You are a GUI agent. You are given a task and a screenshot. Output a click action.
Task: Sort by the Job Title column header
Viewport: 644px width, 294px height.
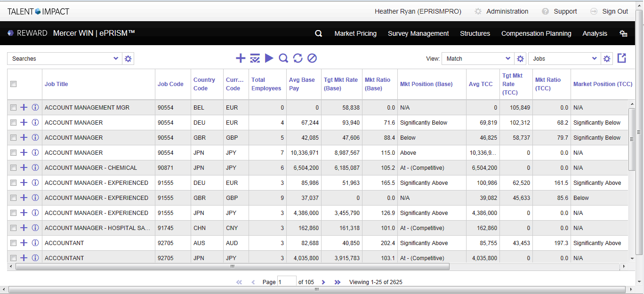tap(56, 84)
